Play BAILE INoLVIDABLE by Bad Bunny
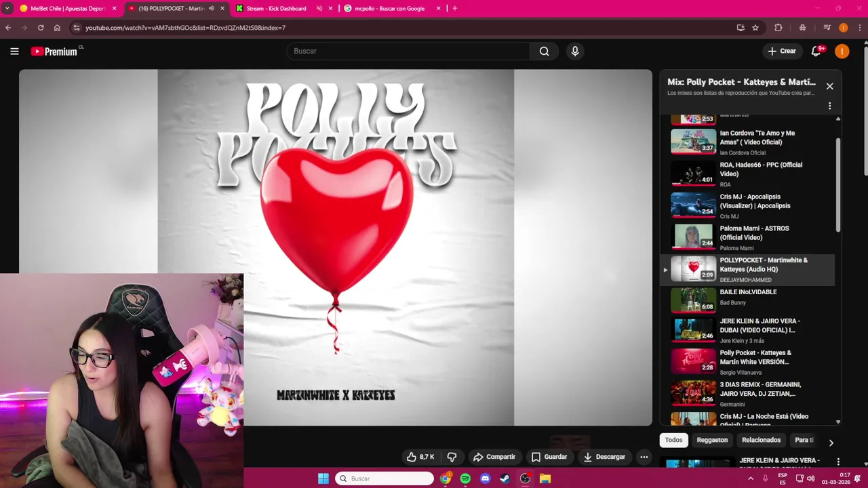868x488 pixels. 749,300
